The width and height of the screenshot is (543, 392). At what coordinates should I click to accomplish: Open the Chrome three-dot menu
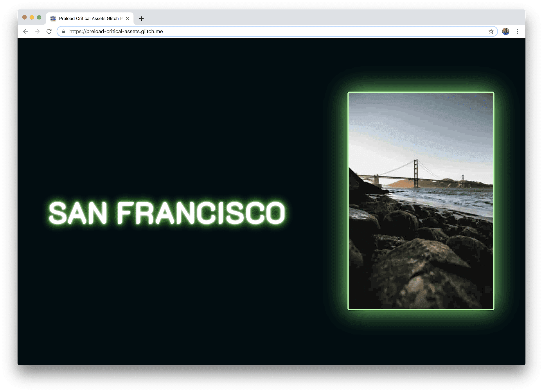click(x=517, y=31)
